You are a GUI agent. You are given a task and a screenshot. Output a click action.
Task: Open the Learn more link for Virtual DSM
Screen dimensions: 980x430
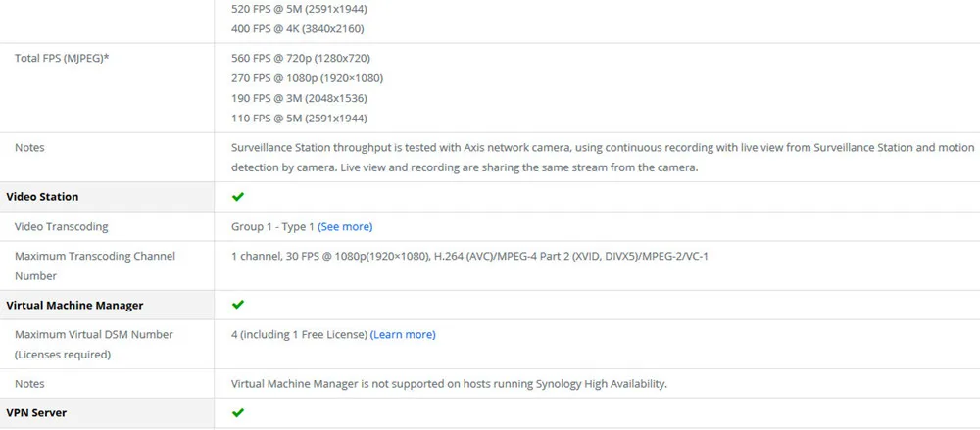click(403, 334)
